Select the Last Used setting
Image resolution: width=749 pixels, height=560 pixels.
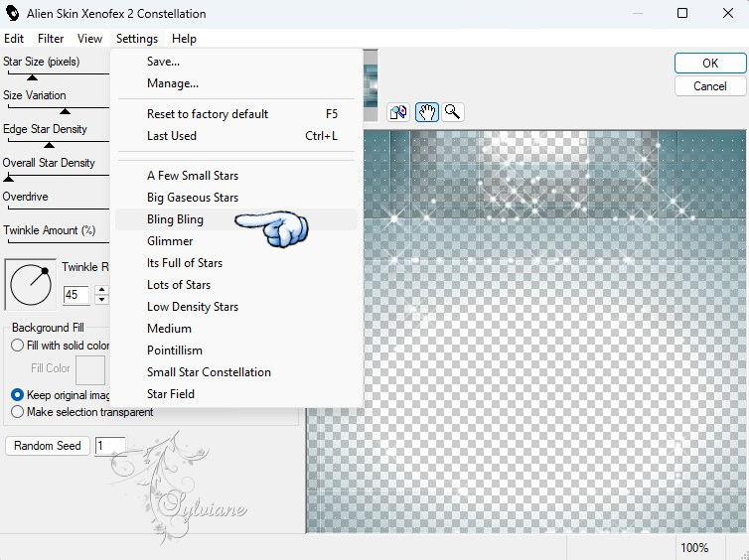coord(236,136)
